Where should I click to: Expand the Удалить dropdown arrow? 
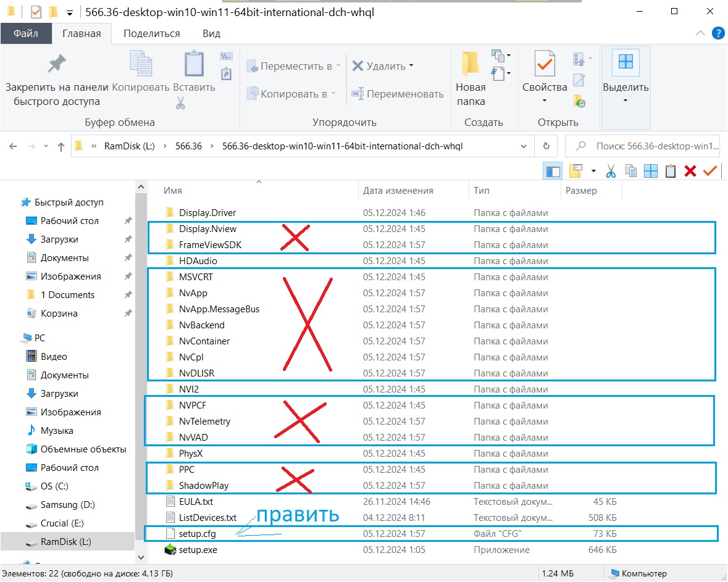point(411,66)
